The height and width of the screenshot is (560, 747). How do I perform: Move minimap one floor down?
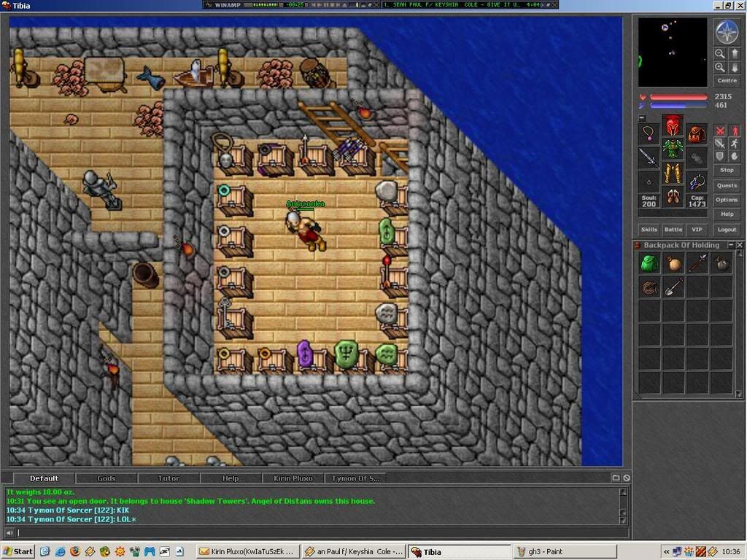click(734, 68)
